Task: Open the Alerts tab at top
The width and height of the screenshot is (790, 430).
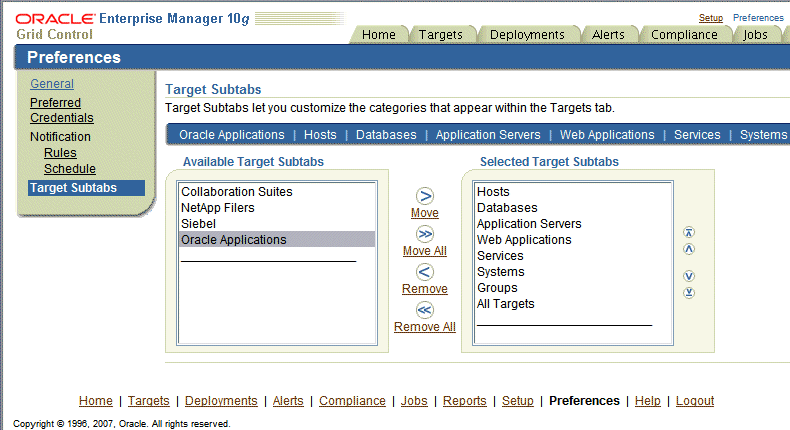Action: pyautogui.click(x=608, y=34)
